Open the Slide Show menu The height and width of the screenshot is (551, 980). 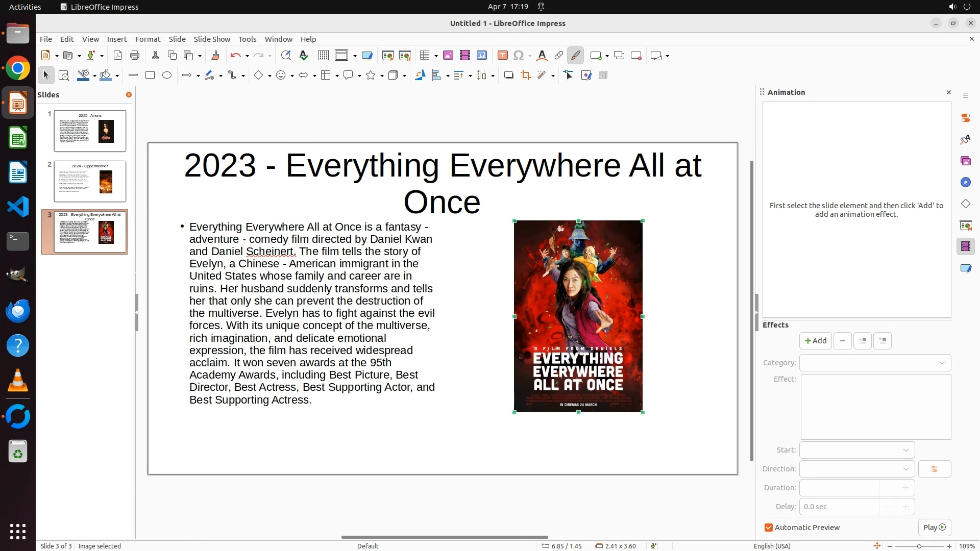click(x=212, y=39)
